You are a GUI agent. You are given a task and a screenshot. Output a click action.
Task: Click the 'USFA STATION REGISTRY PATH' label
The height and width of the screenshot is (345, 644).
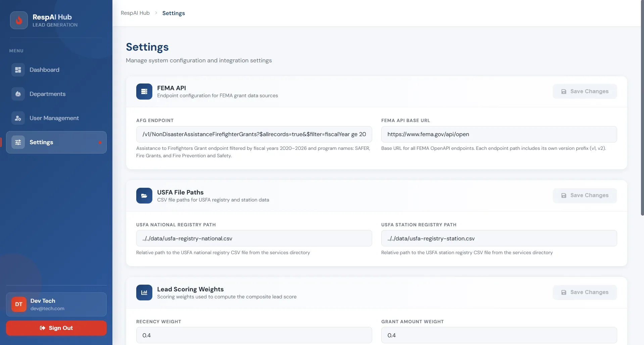coord(419,225)
